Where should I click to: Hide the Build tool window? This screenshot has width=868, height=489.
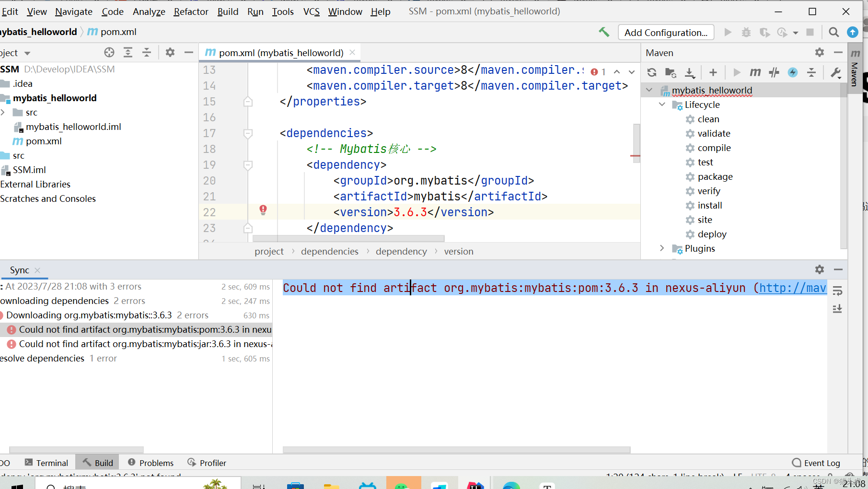point(838,269)
